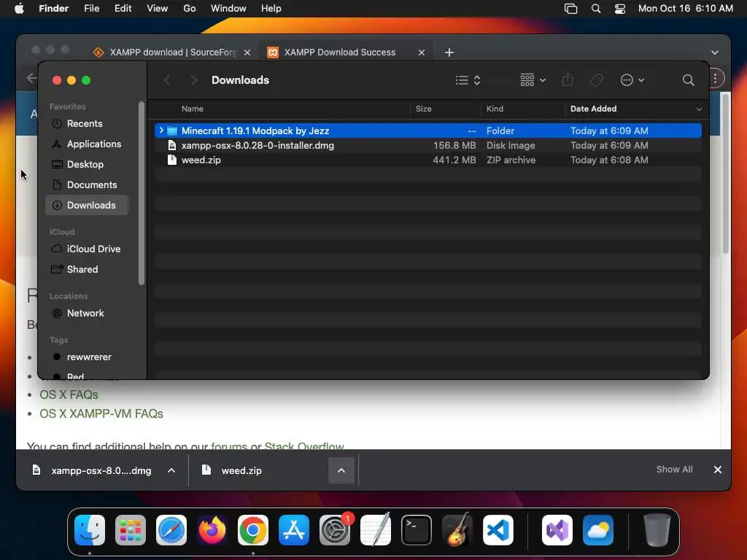Open Chrome tab search chevron
Screen dimensions: 747x560
[x=715, y=52]
